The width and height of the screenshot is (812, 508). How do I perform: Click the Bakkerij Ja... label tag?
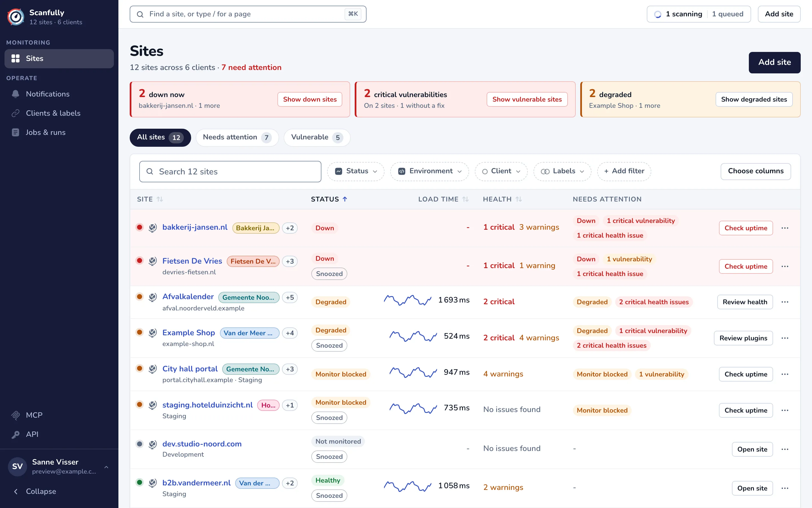(x=256, y=228)
